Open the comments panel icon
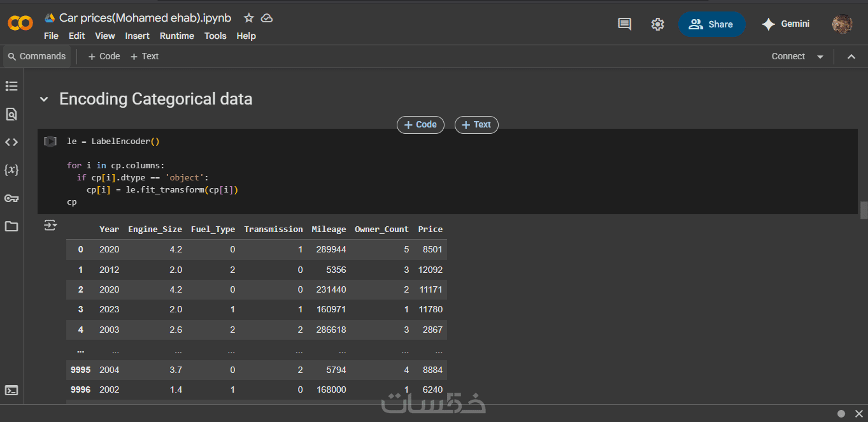This screenshot has height=422, width=868. pyautogui.click(x=625, y=24)
